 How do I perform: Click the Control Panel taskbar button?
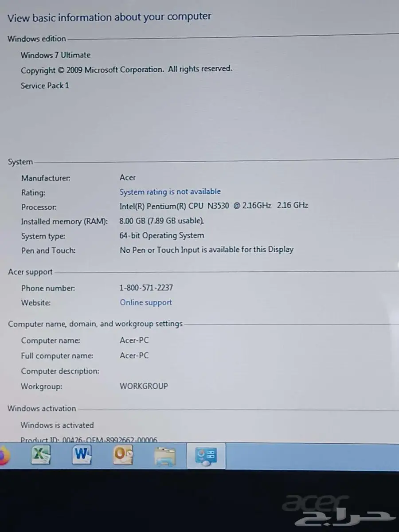click(x=206, y=456)
